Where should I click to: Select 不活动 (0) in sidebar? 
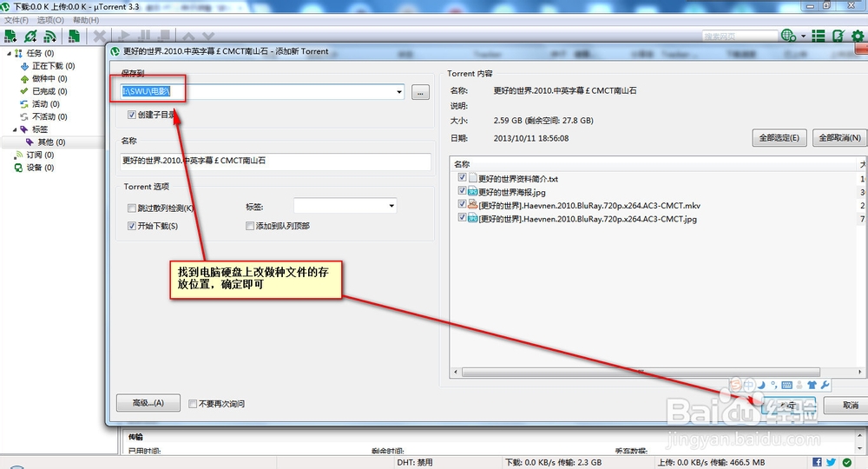[x=49, y=117]
